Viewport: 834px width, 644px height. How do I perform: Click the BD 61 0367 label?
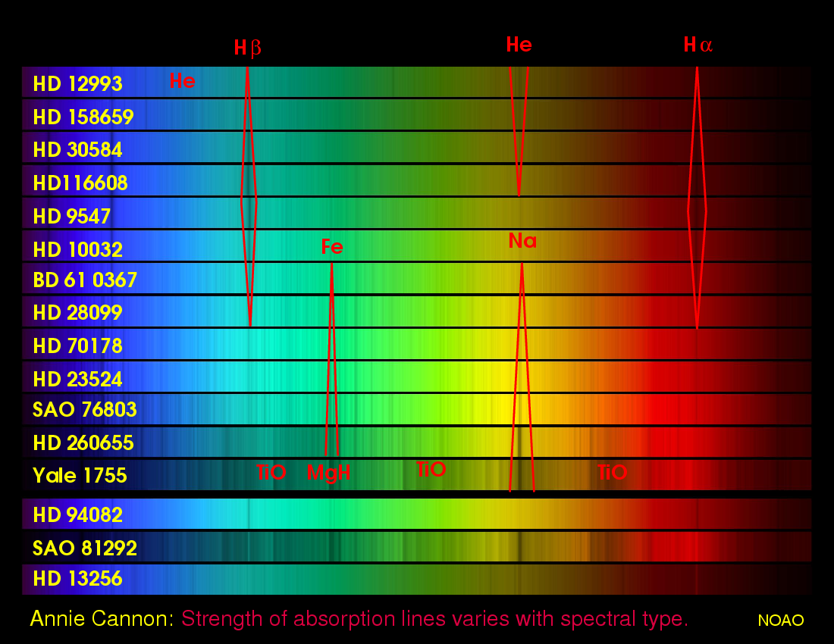[x=83, y=280]
